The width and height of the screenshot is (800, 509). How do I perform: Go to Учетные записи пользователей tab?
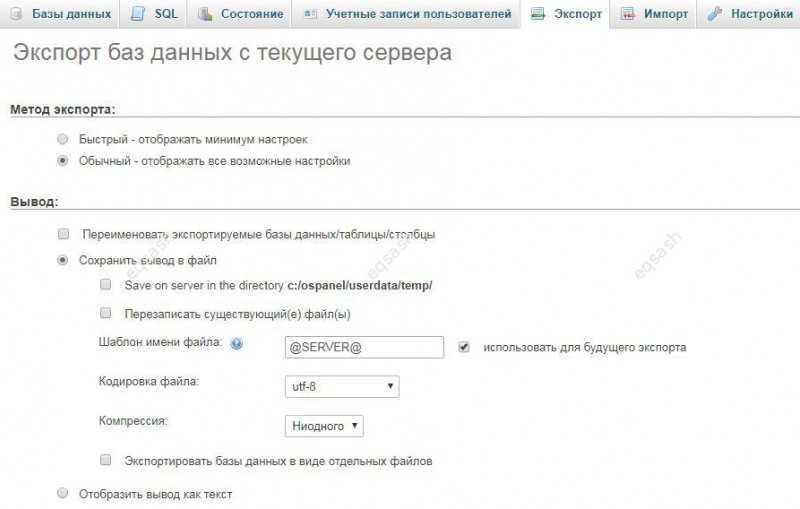(x=407, y=14)
